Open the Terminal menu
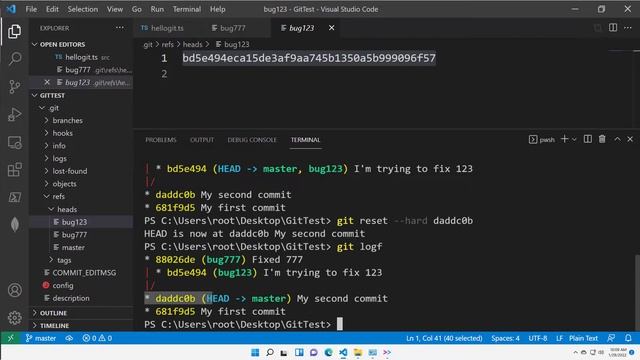Screen dimensions: 640x360 click(x=187, y=9)
